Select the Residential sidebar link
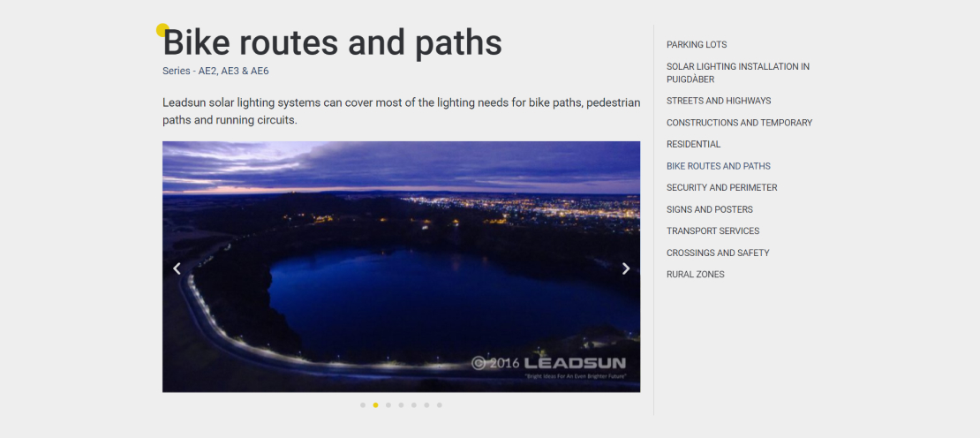 [x=693, y=144]
